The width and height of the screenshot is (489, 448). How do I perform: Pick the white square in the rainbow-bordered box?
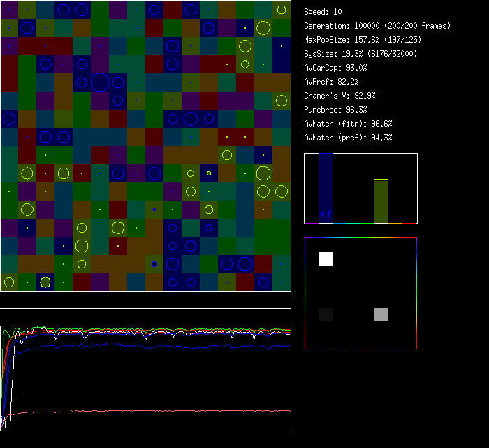tap(326, 259)
